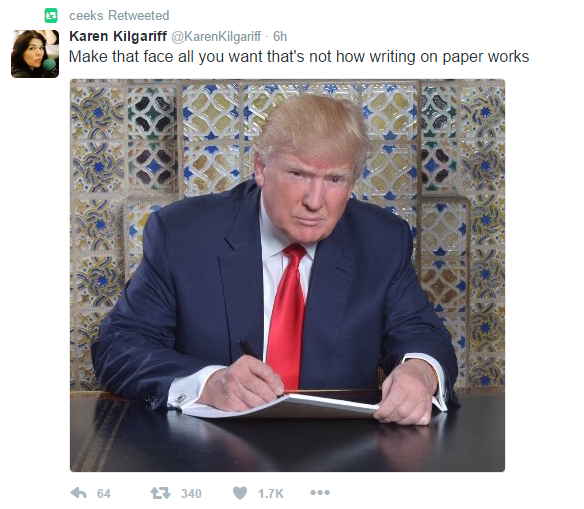Click the 340 retweets count
The height and width of the screenshot is (509, 584).
click(191, 494)
